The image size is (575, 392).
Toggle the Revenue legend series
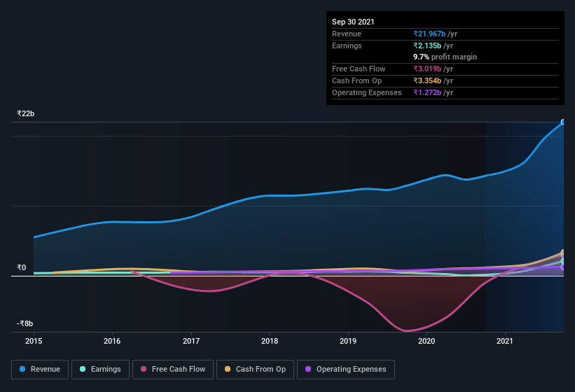click(x=40, y=370)
